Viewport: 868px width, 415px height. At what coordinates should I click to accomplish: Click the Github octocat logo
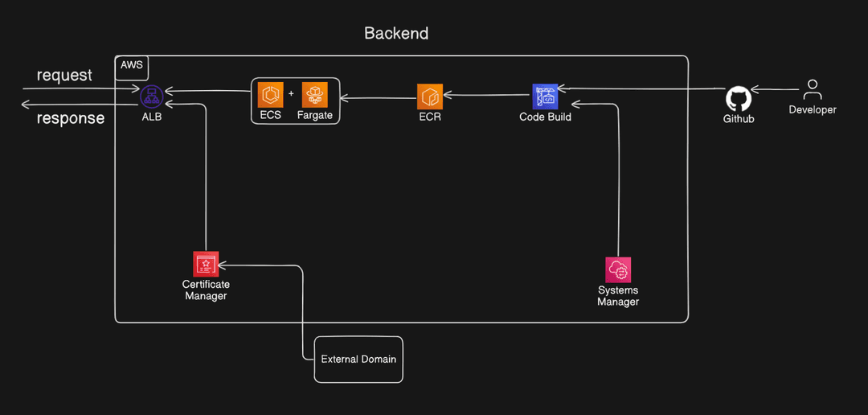739,99
